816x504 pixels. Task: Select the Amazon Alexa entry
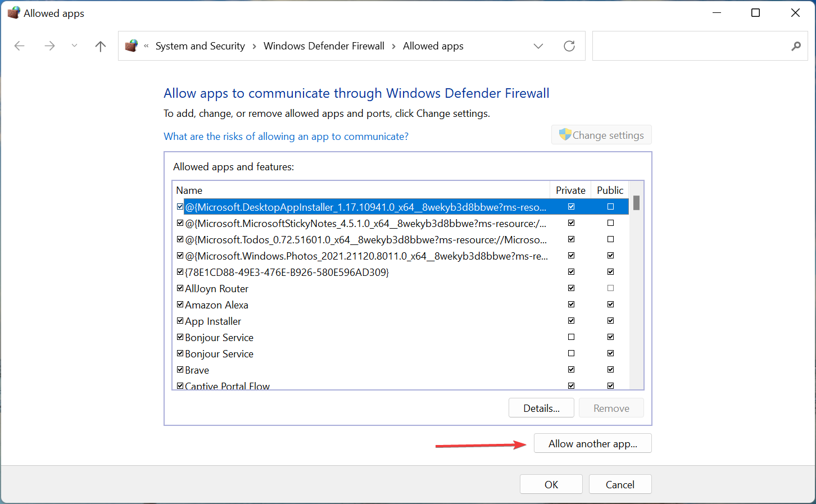[x=216, y=305]
